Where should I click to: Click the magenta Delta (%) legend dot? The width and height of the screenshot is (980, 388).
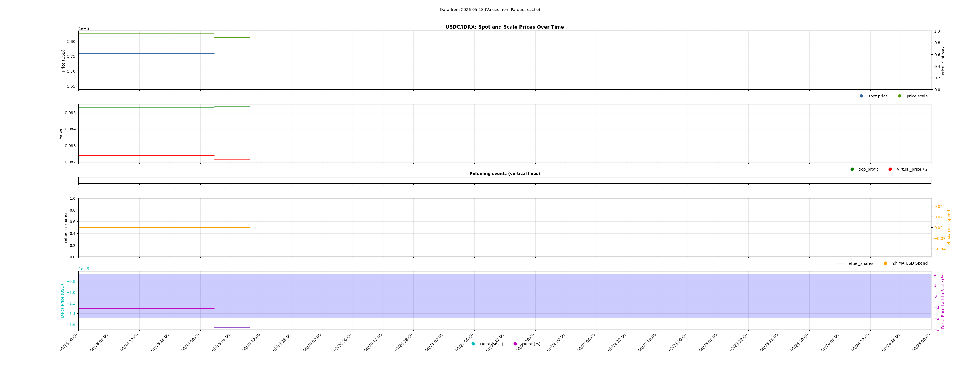tap(515, 344)
